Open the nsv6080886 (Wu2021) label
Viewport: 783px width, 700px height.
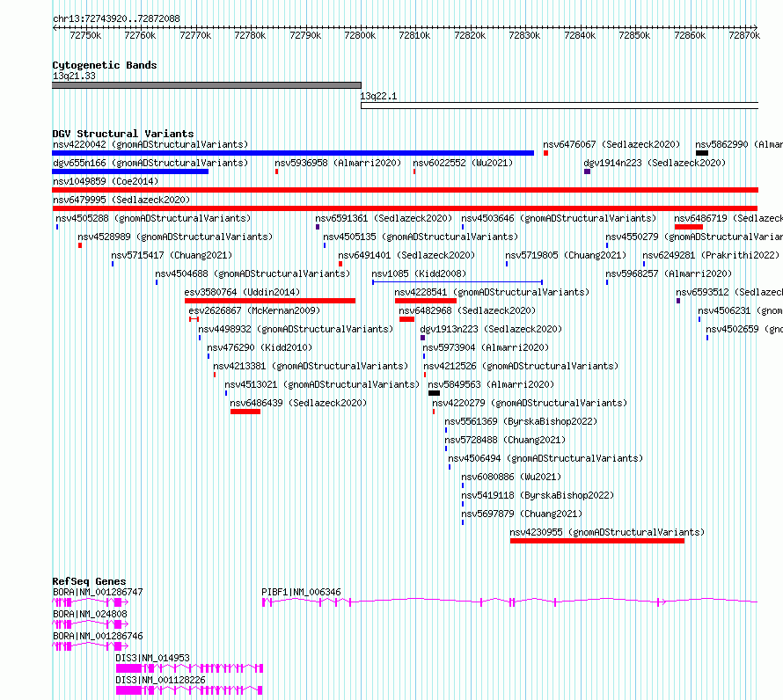511,477
